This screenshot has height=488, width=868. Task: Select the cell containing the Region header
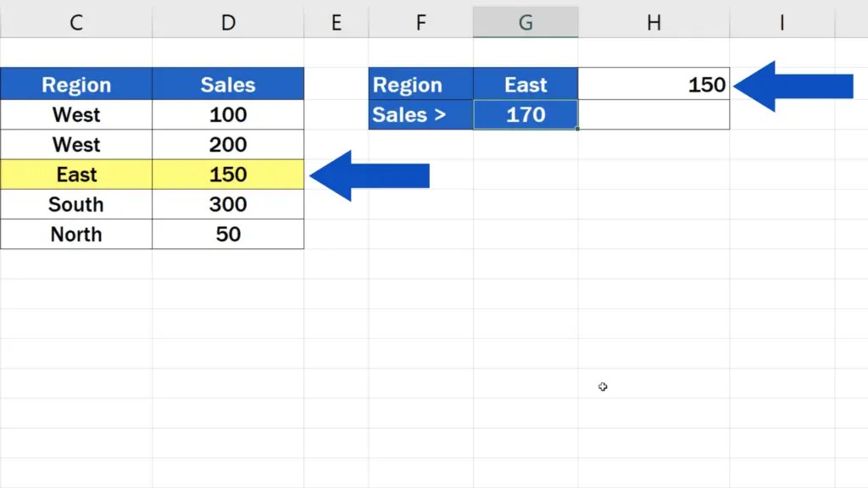coord(75,84)
